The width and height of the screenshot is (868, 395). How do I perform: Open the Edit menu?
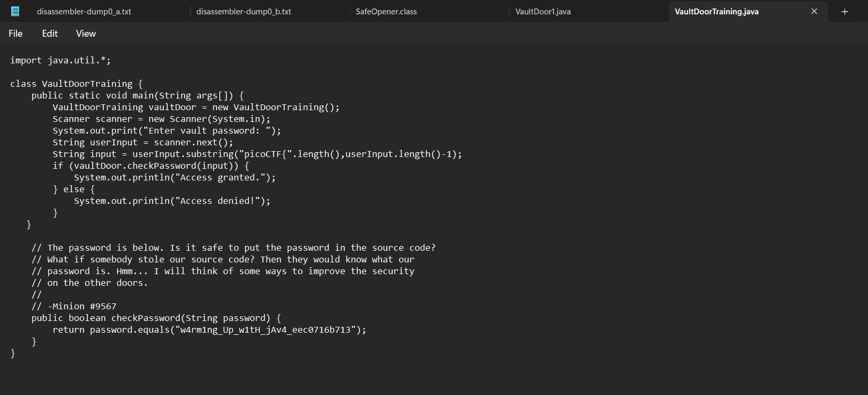pos(50,34)
